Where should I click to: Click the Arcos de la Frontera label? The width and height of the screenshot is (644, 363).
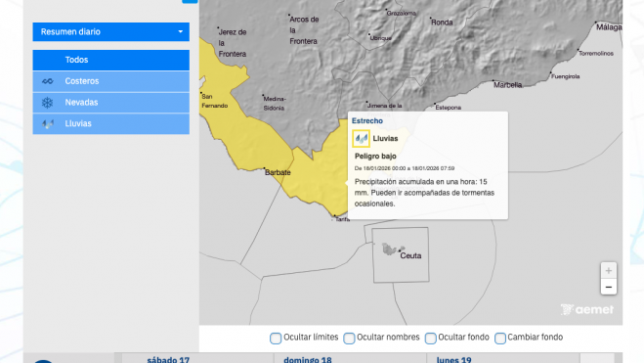(304, 30)
